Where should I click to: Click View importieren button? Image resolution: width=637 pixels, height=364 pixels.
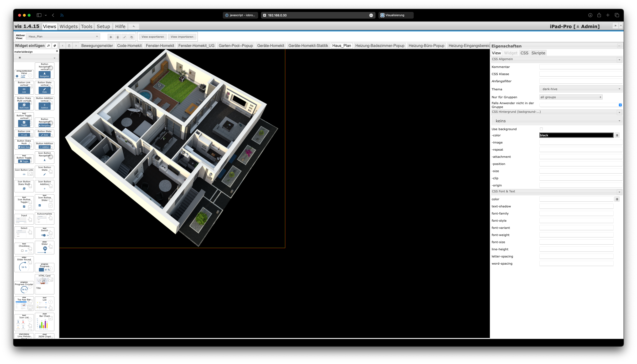[182, 37]
